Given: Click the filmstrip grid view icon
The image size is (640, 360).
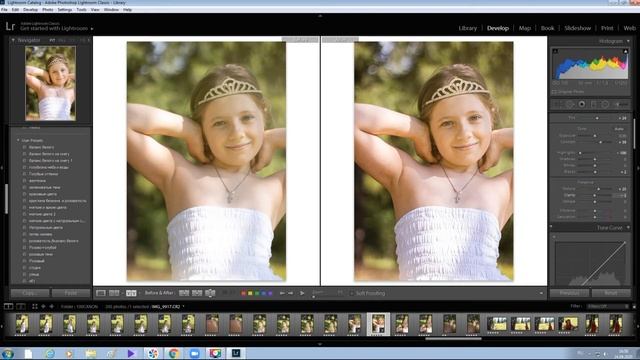Looking at the screenshot, I should [x=35, y=306].
